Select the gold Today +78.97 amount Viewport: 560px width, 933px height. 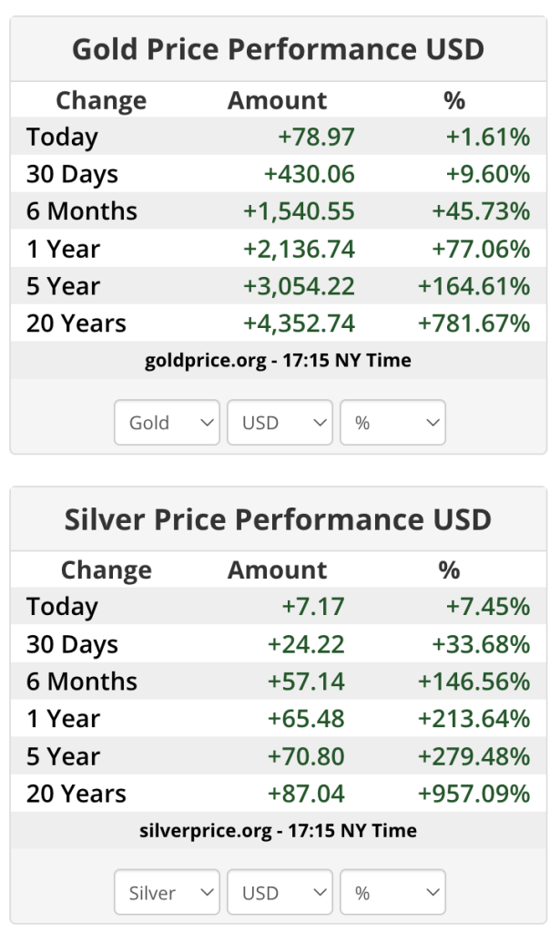pos(316,138)
